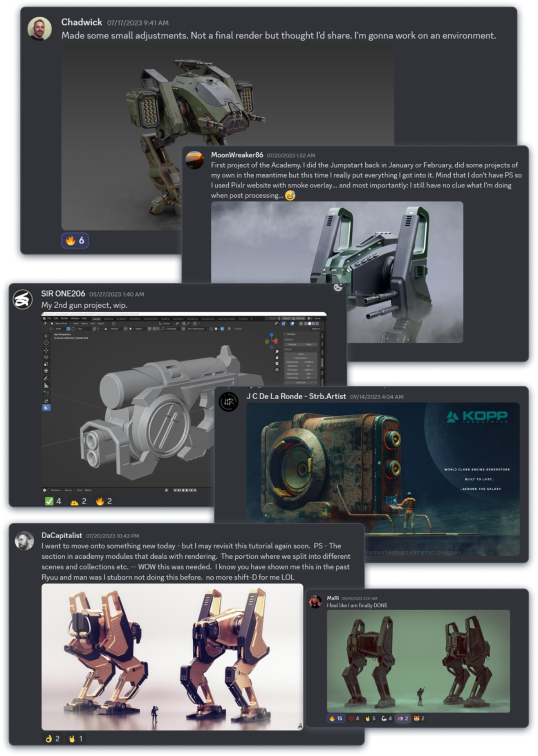Open DaCapitalist's avatar

click(24, 541)
